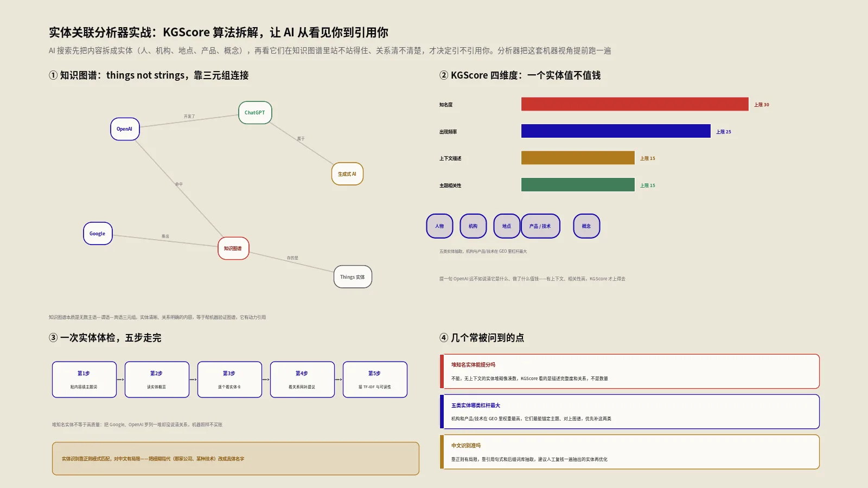Select the Google node
This screenshot has width=868, height=488.
click(x=98, y=234)
